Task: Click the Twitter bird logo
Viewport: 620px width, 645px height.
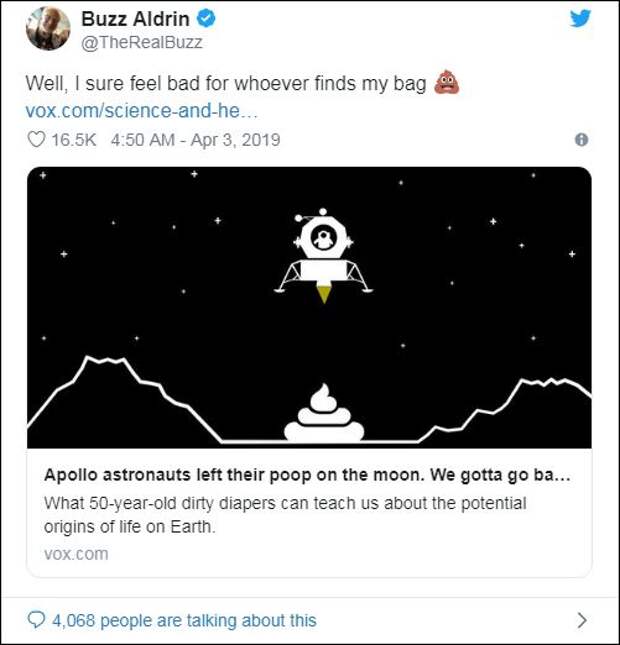Action: click(x=580, y=19)
